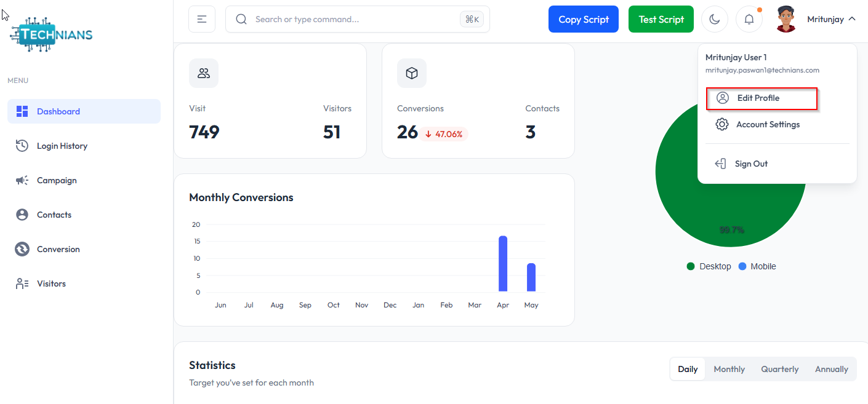The height and width of the screenshot is (404, 868).
Task: Toggle Desktop legend green swatch
Action: click(691, 267)
